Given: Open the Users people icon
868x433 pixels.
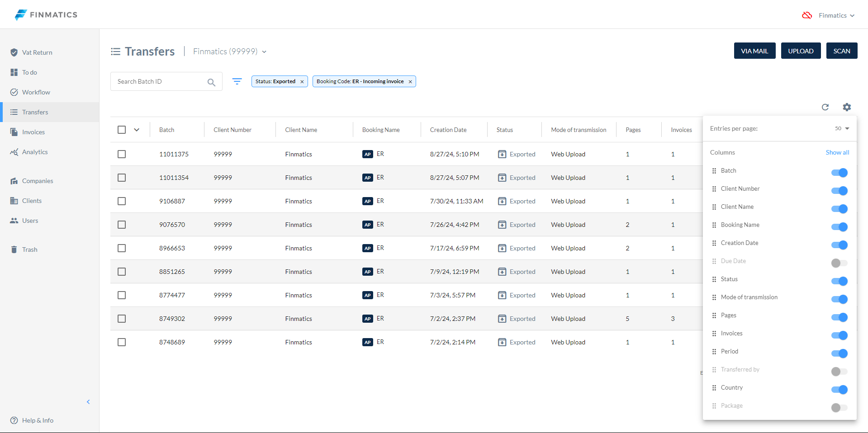Looking at the screenshot, I should (x=14, y=221).
